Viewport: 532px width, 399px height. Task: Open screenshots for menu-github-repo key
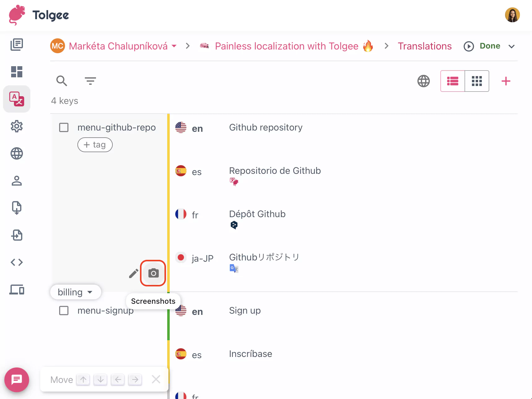tap(153, 273)
